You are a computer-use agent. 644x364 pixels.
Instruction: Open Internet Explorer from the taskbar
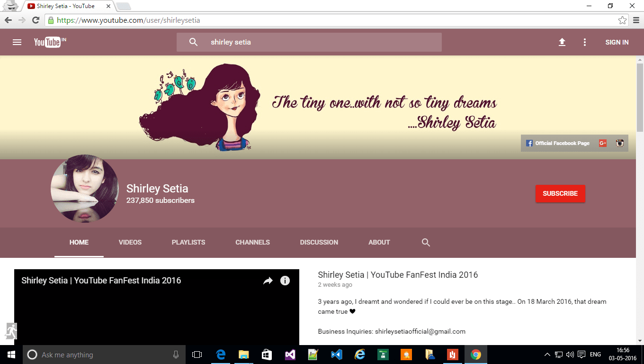click(x=360, y=355)
